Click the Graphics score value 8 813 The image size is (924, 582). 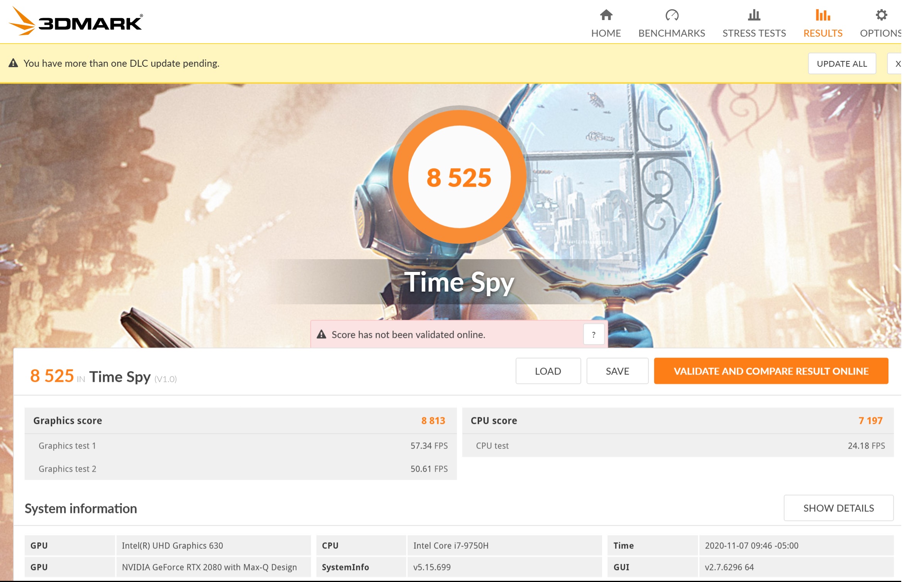pos(433,420)
